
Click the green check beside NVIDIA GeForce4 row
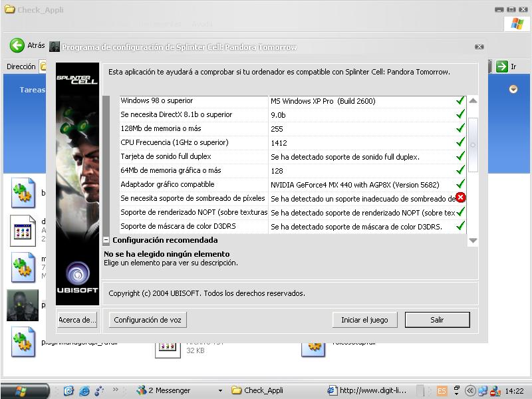tap(460, 184)
